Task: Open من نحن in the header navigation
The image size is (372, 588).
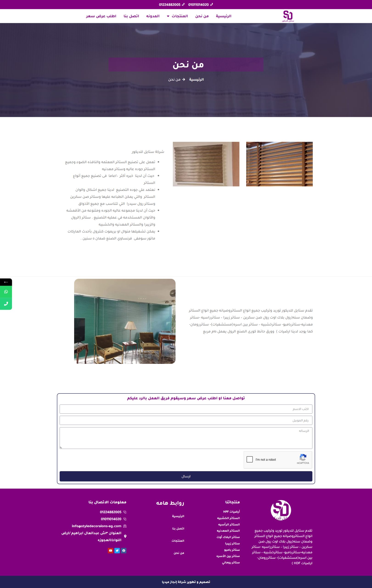Action: click(x=202, y=16)
